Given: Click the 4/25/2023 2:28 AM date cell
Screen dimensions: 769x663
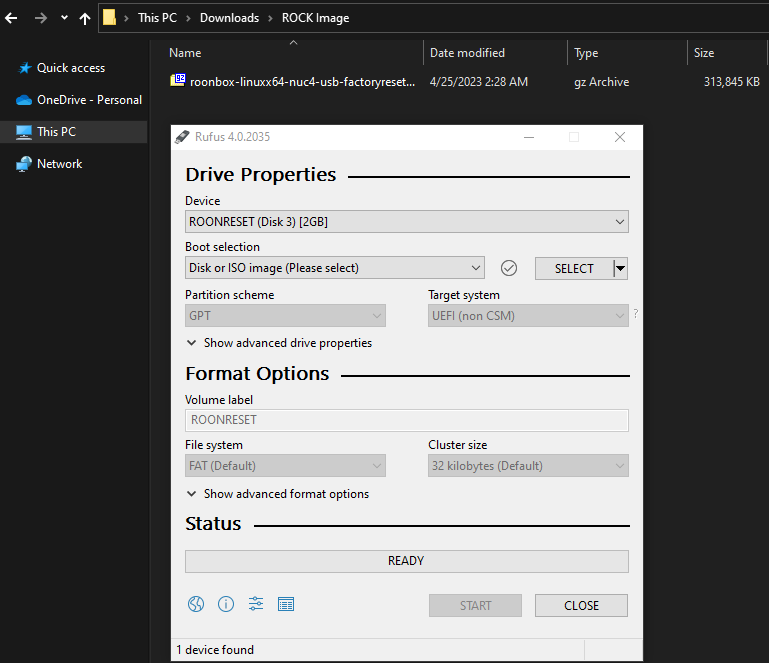Looking at the screenshot, I should pos(479,82).
